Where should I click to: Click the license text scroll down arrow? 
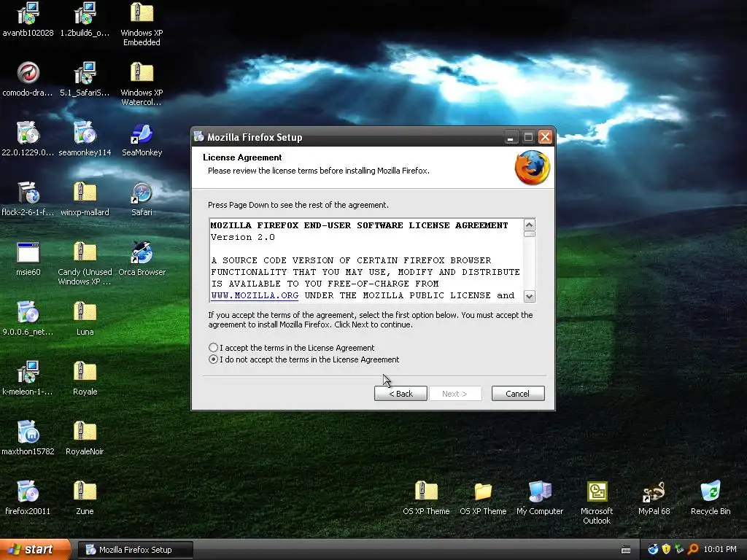pos(530,296)
